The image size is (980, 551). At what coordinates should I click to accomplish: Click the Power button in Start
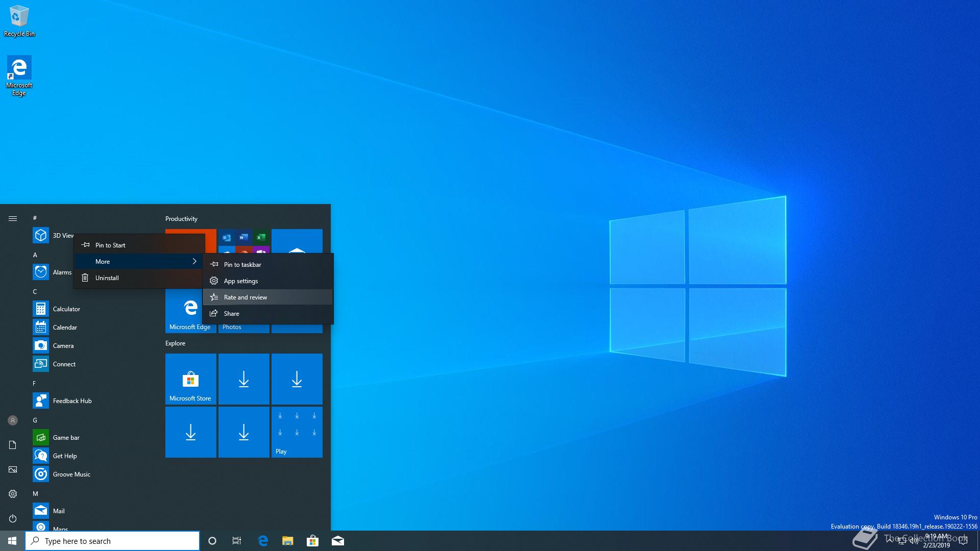13,518
